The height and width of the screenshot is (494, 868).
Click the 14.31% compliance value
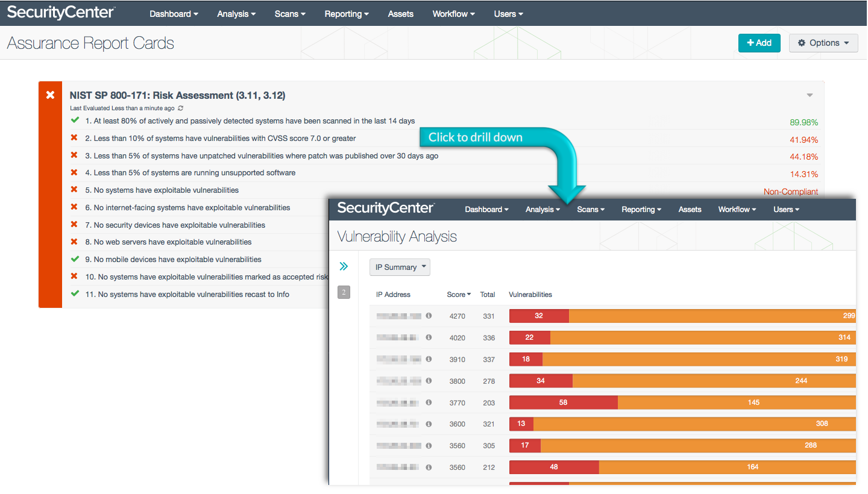tap(804, 175)
